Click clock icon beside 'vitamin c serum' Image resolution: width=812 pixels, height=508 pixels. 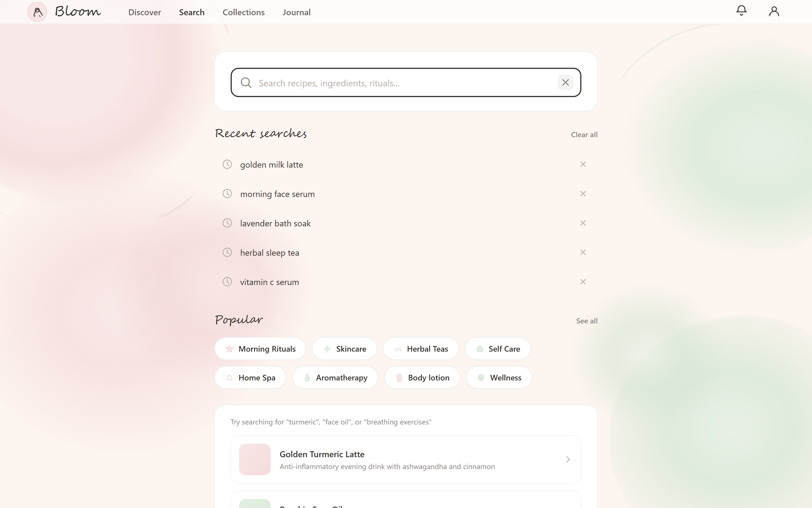tap(227, 282)
